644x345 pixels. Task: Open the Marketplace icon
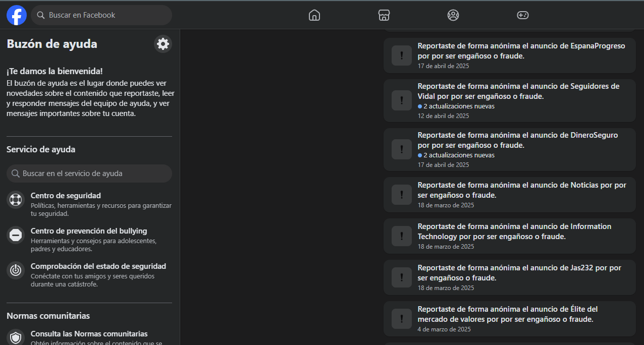click(384, 15)
